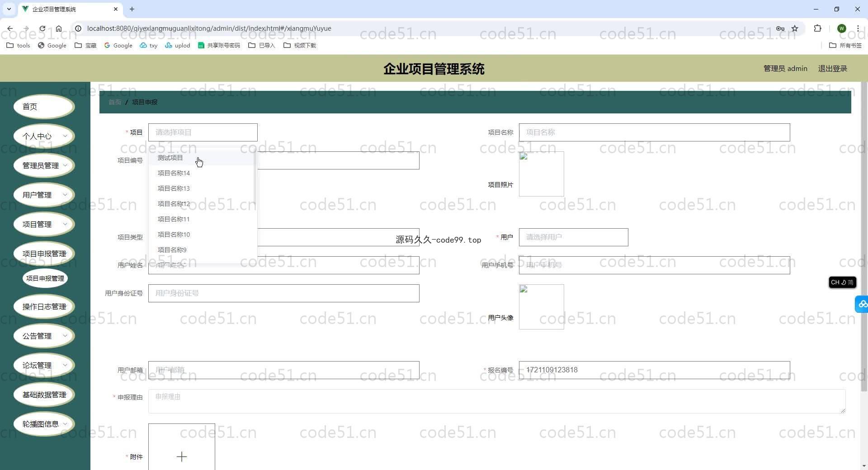Open the 视频下载 bookmark folder
The width and height of the screenshot is (868, 470).
coord(300,45)
